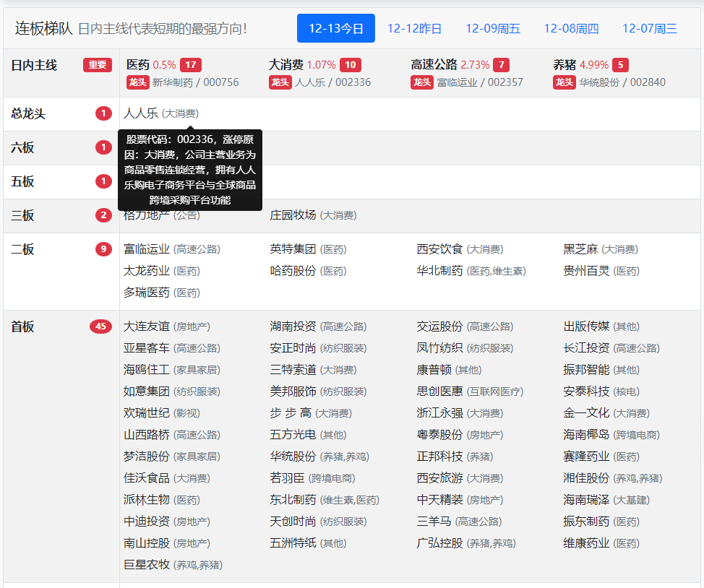Viewport: 704px width, 588px height.
Task: Click 哈药股份 stock name
Action: pyautogui.click(x=293, y=271)
